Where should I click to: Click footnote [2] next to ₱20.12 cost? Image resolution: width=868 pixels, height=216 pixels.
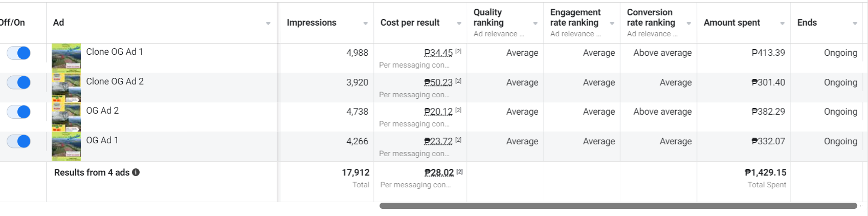coord(458,110)
